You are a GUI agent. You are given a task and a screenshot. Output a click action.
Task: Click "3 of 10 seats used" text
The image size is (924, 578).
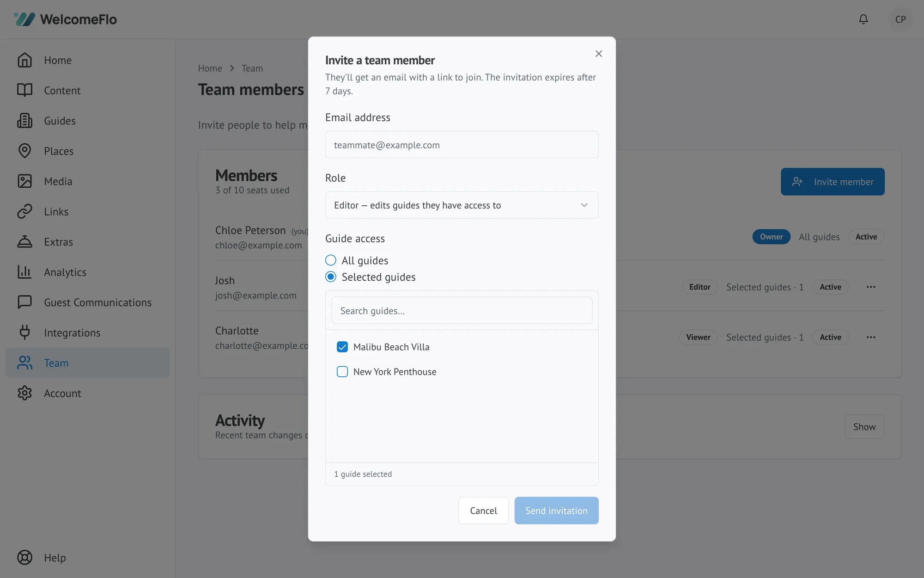coord(252,190)
